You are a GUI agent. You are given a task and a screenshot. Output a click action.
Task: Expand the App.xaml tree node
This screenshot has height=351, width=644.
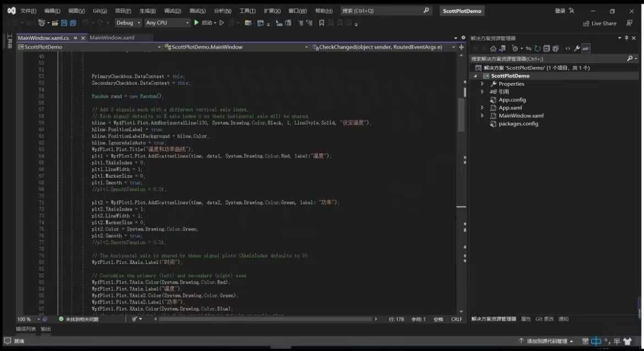point(483,108)
